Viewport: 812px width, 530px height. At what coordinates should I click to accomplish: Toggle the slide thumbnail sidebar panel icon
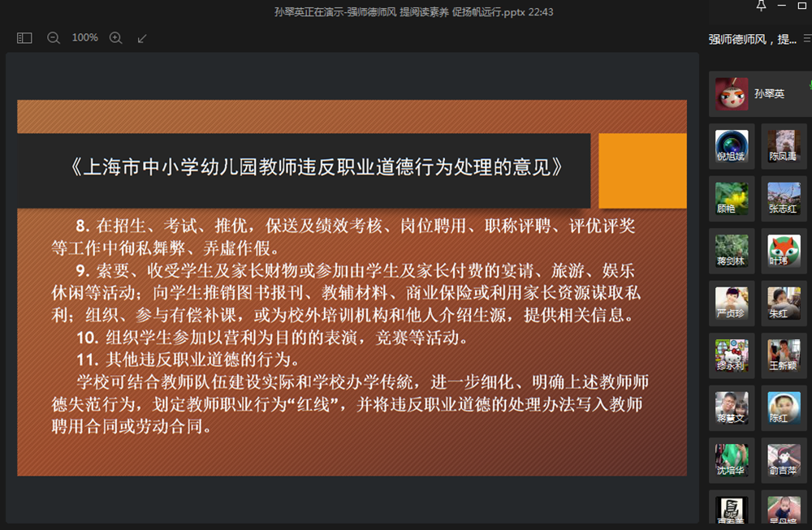[x=24, y=38]
